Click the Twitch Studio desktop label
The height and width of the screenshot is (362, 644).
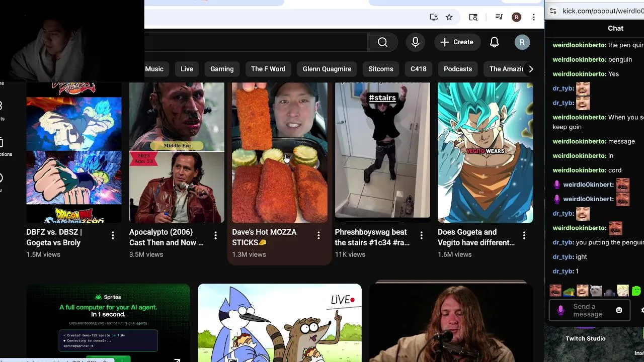click(x=585, y=338)
